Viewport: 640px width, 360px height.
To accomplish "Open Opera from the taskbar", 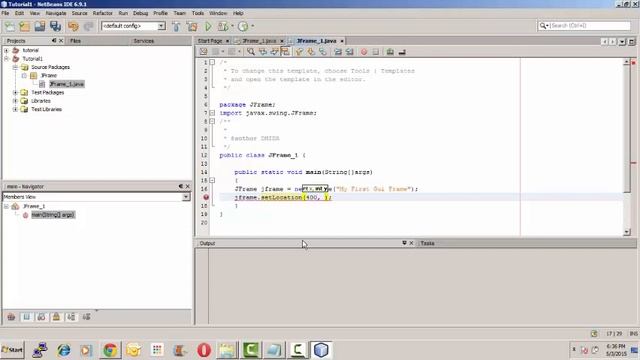I will [204, 350].
